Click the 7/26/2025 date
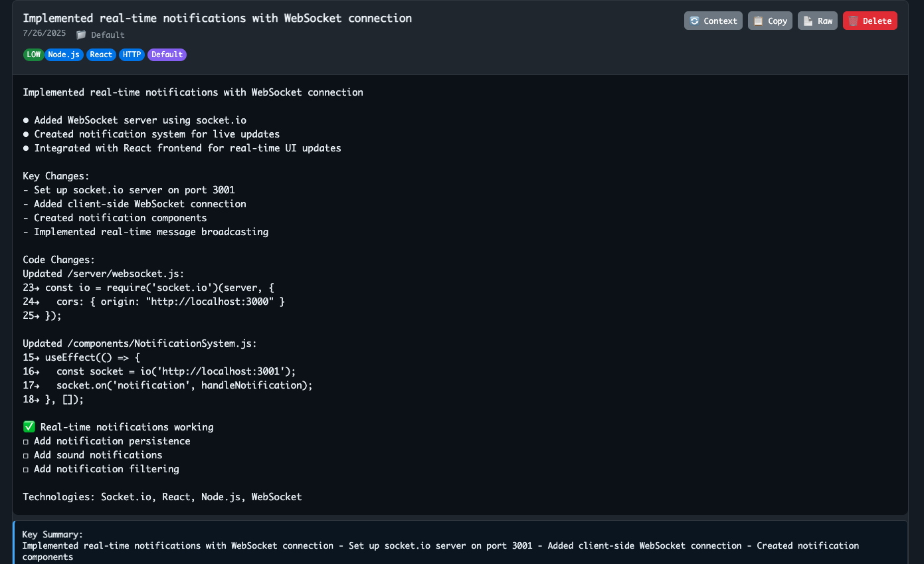The height and width of the screenshot is (564, 924). tap(45, 33)
